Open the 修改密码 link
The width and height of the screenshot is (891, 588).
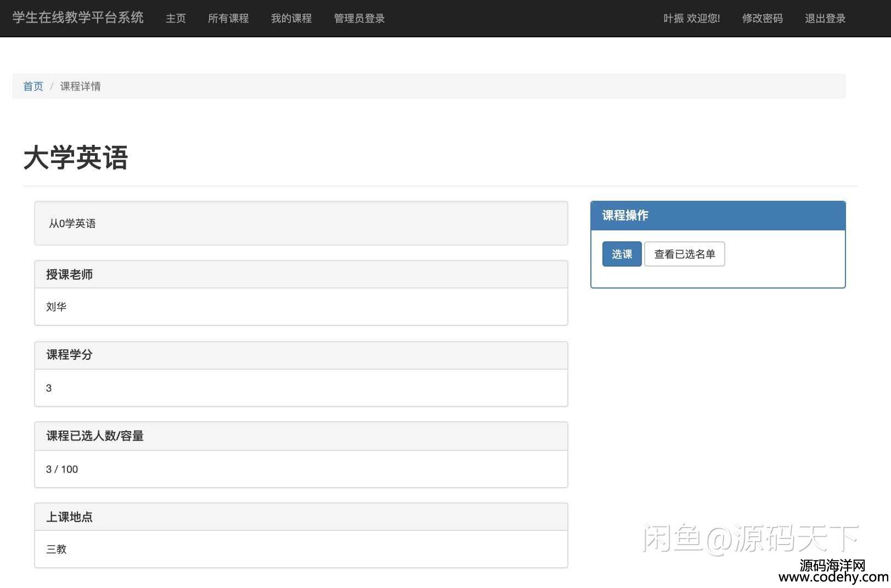click(x=762, y=18)
